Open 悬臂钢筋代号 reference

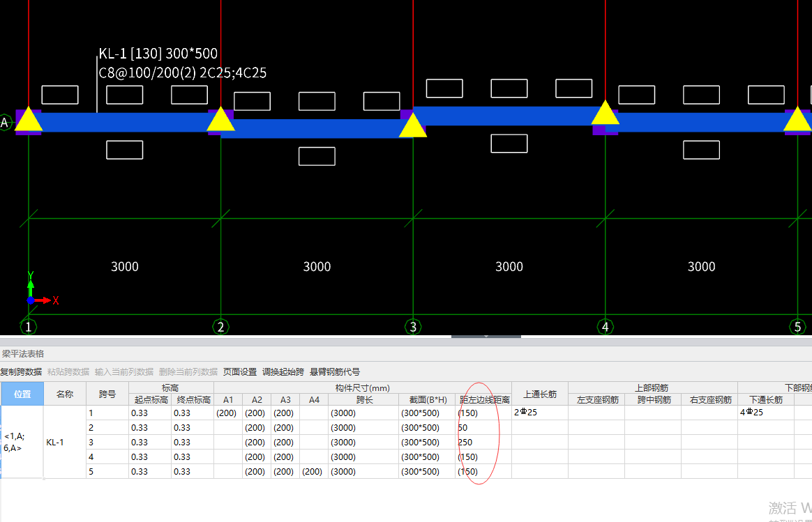pyautogui.click(x=335, y=372)
